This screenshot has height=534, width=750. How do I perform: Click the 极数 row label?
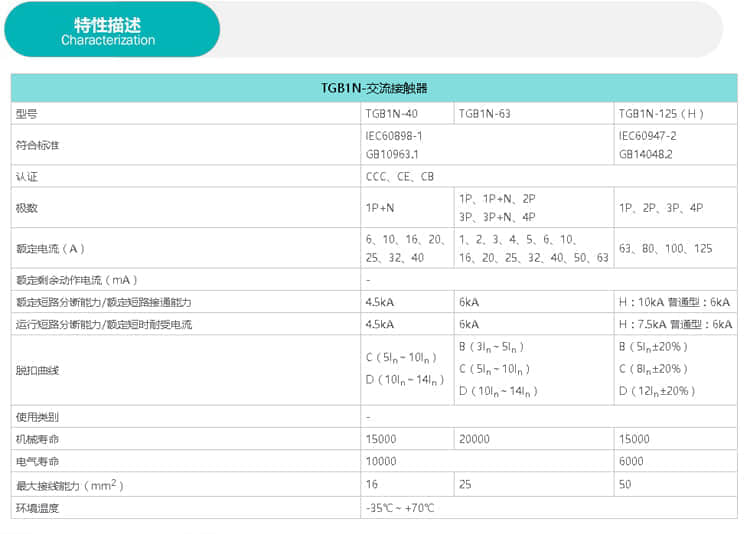(26, 208)
